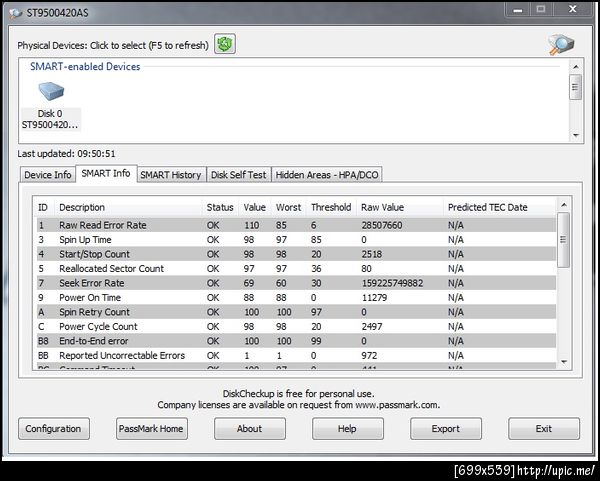Screen dimensions: 600x481
Task: Select the Reallocated Sector Count row
Action: tap(296, 269)
